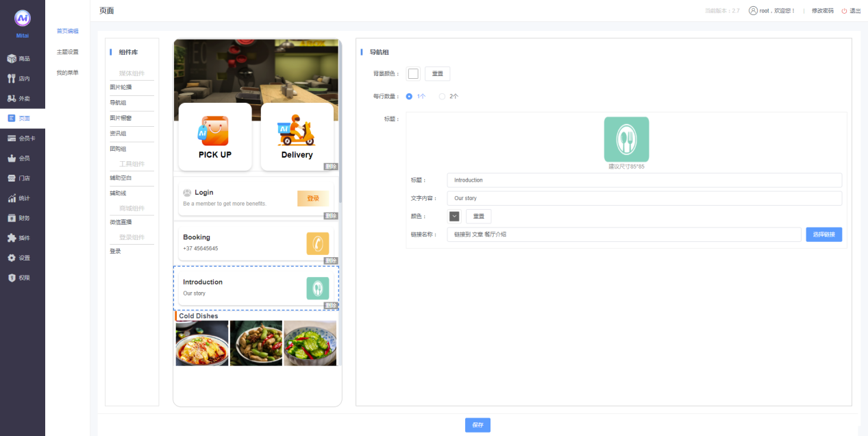Image resolution: width=868 pixels, height=436 pixels.
Task: Click the 权限 shield permissions icon
Action: click(12, 278)
